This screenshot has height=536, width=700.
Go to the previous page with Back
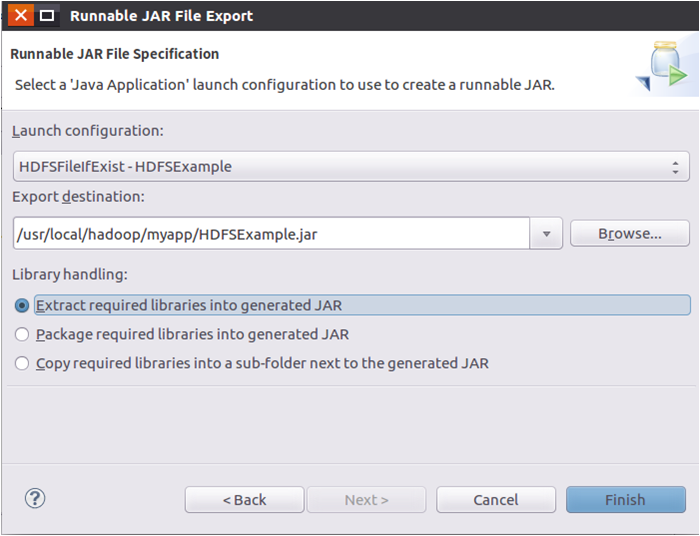[x=244, y=500]
